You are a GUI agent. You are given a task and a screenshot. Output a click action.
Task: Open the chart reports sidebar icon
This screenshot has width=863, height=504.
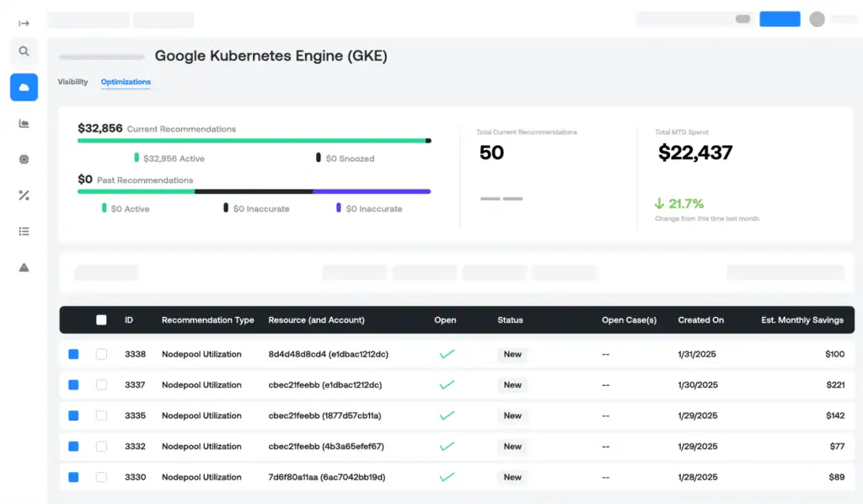coord(24,123)
